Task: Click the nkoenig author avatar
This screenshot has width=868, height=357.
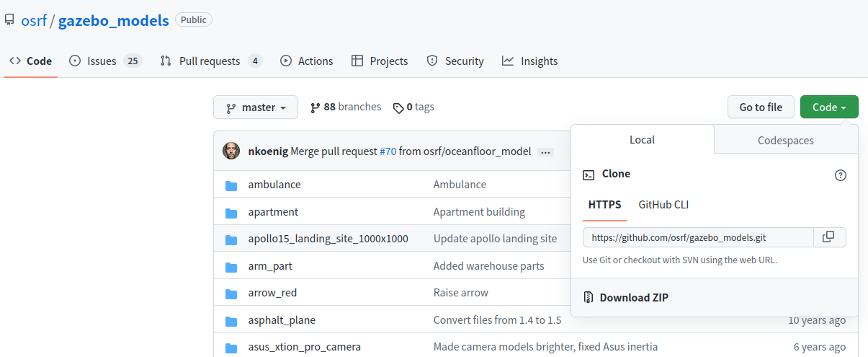Action: point(231,151)
